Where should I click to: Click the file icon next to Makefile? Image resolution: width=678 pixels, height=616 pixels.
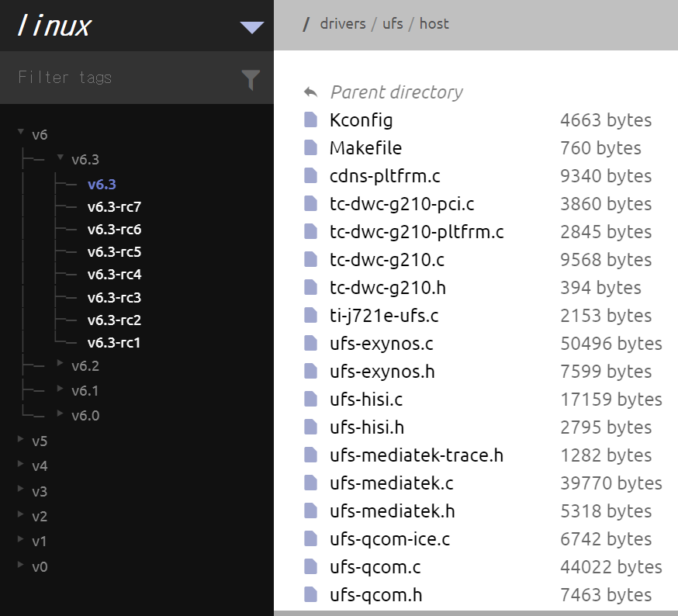pyautogui.click(x=310, y=148)
